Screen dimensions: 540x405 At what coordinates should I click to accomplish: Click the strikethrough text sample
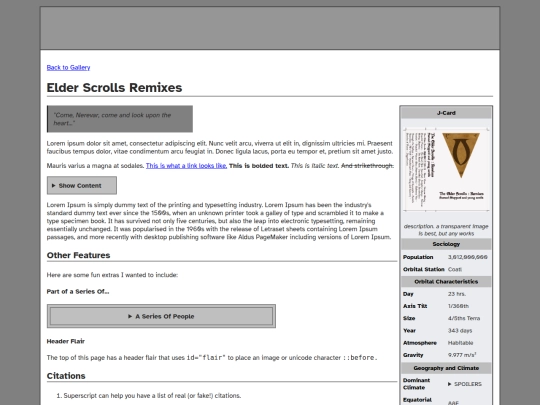(x=367, y=166)
